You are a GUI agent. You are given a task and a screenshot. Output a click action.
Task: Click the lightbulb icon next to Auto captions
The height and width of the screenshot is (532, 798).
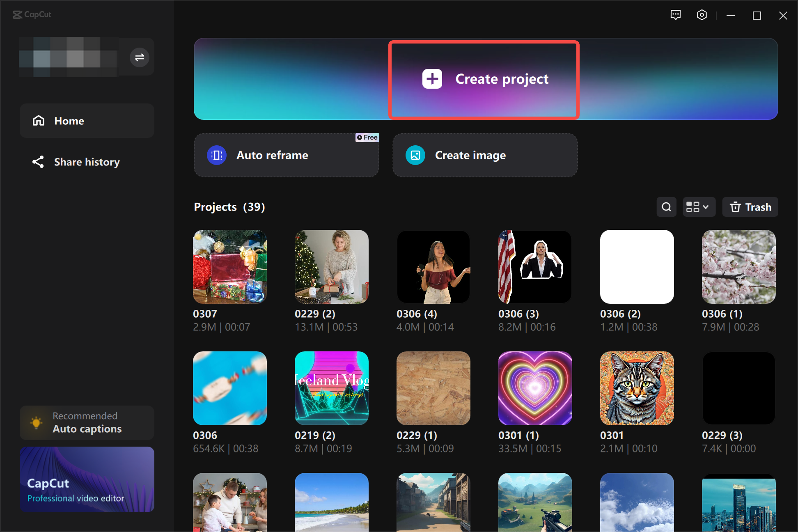(x=37, y=422)
